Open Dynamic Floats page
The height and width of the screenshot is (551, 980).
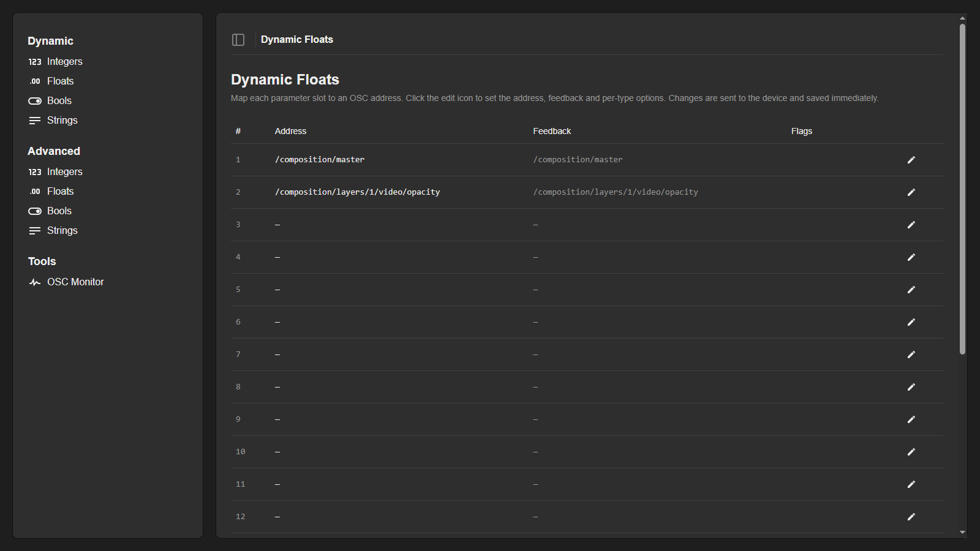pos(51,81)
